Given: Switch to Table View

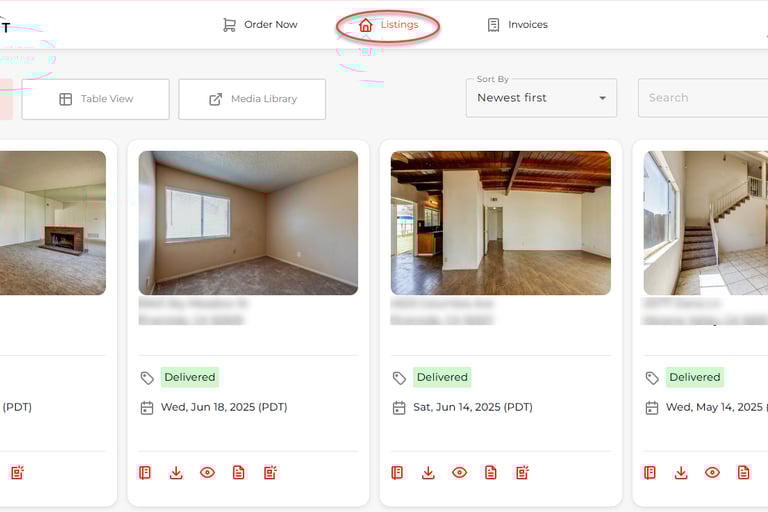Looking at the screenshot, I should [x=96, y=99].
